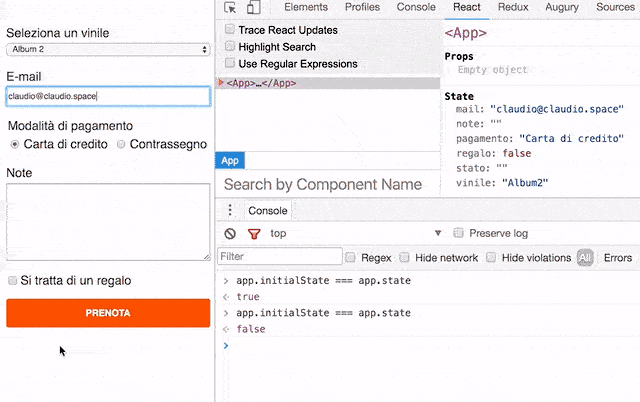Click the Search by Component Name field
Screen dimensions: 640x402
click(323, 184)
